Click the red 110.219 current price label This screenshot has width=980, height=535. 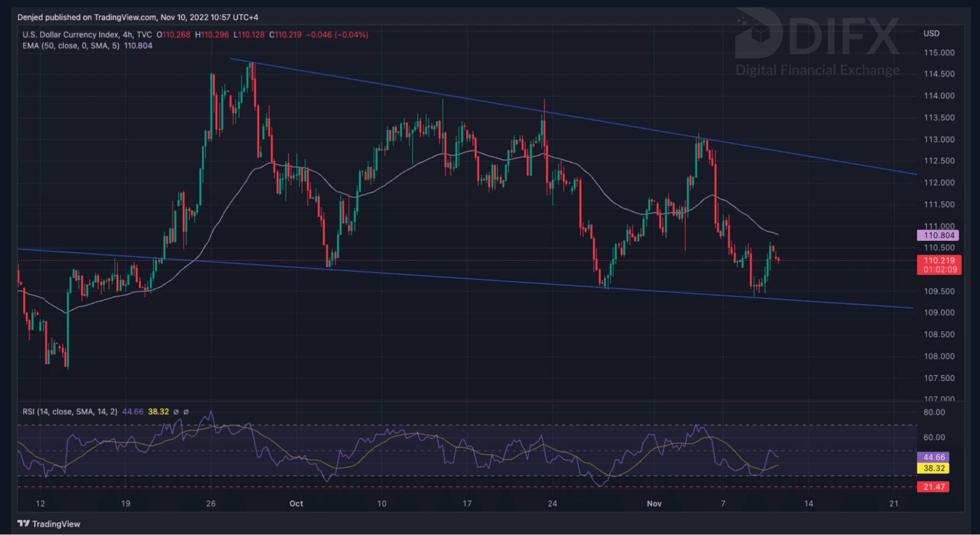(x=939, y=260)
